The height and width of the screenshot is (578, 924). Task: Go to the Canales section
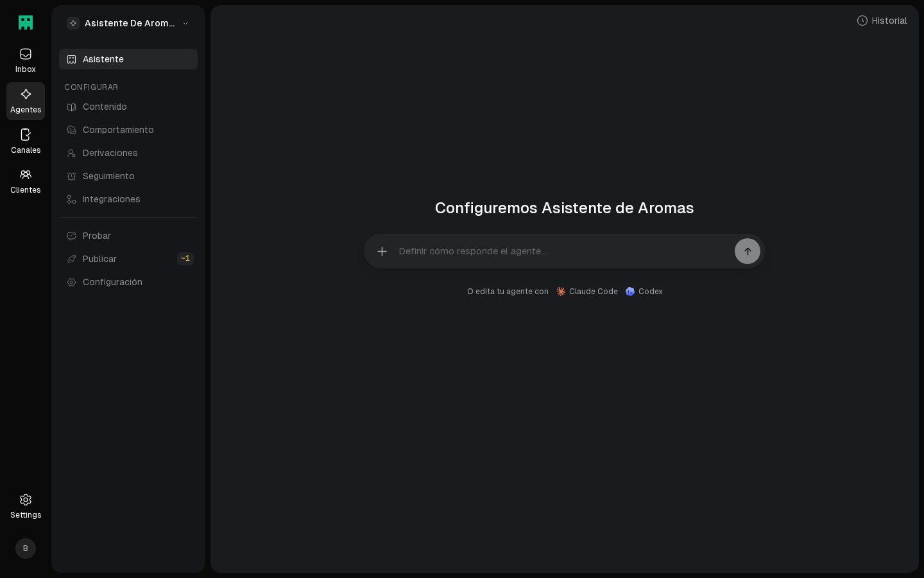coord(26,141)
